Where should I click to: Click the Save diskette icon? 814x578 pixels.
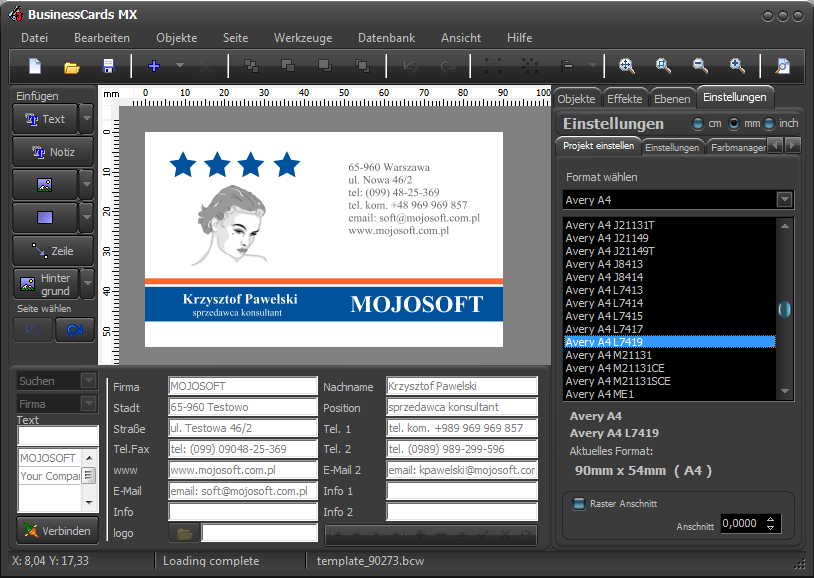pos(108,66)
